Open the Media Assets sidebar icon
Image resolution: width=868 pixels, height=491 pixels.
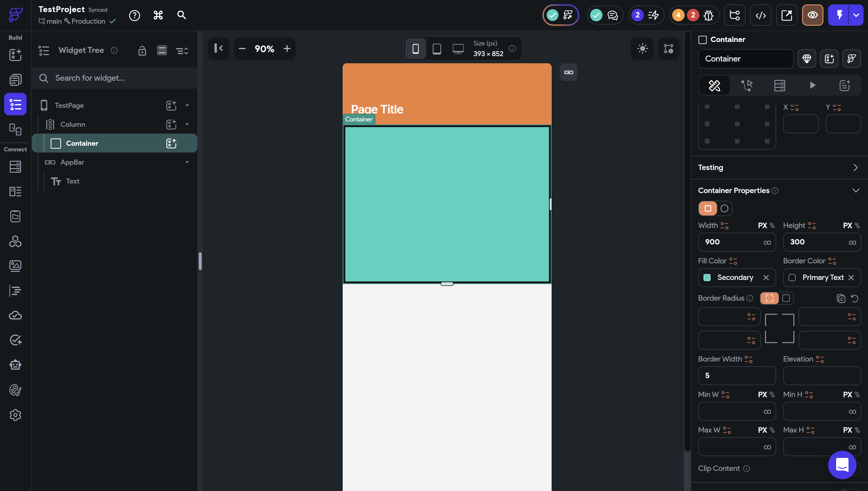tap(15, 266)
